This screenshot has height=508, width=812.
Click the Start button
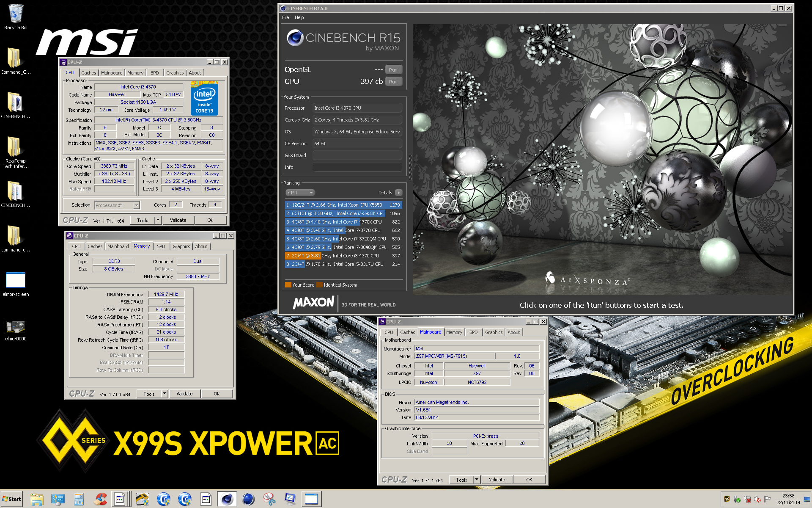coord(11,499)
